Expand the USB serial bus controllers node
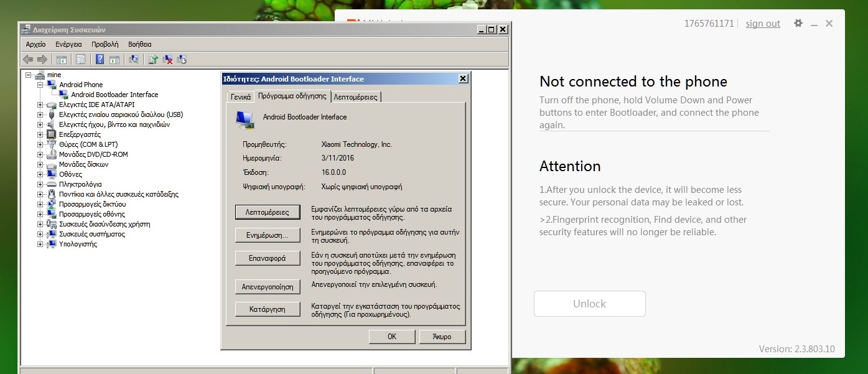 point(40,115)
